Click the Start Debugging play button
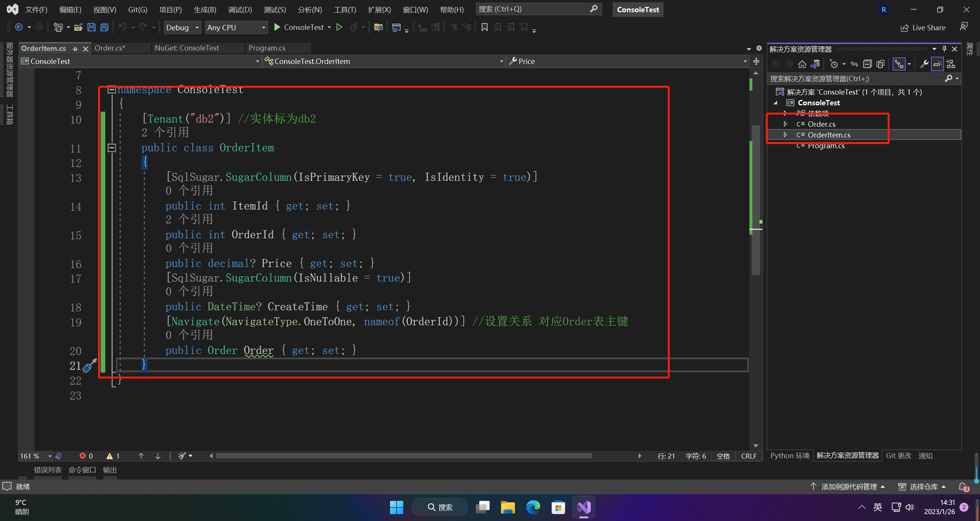Image resolution: width=980 pixels, height=521 pixels. tap(277, 27)
